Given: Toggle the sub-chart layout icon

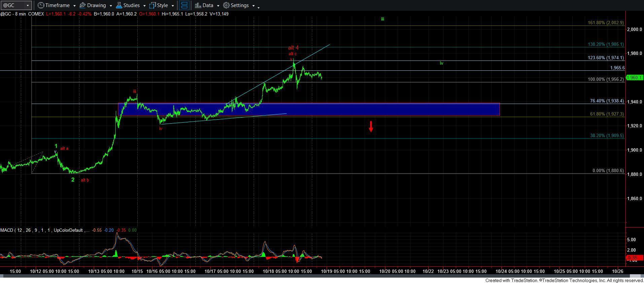Looking at the screenshot, I should click(x=184, y=5).
